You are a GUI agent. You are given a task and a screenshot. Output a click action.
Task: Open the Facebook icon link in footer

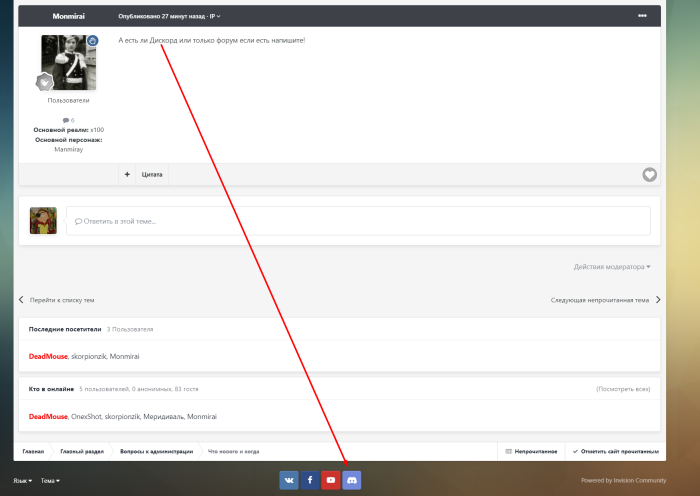pos(310,480)
